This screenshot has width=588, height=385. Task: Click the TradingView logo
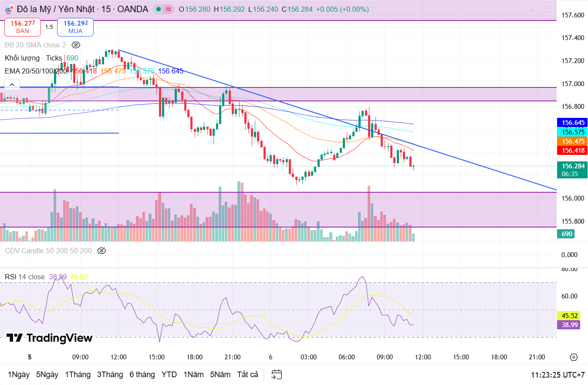49,338
